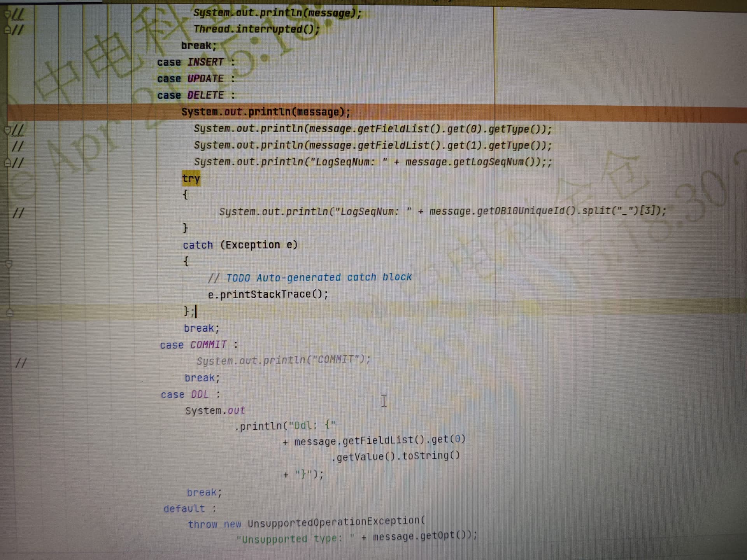The height and width of the screenshot is (560, 747).
Task: Click the case DELETE label
Action: coord(196,95)
